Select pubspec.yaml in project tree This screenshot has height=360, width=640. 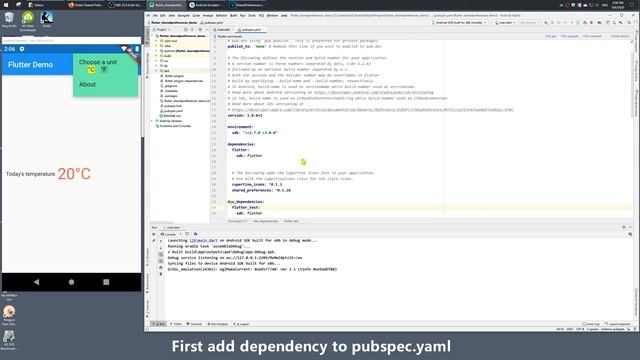click(173, 111)
